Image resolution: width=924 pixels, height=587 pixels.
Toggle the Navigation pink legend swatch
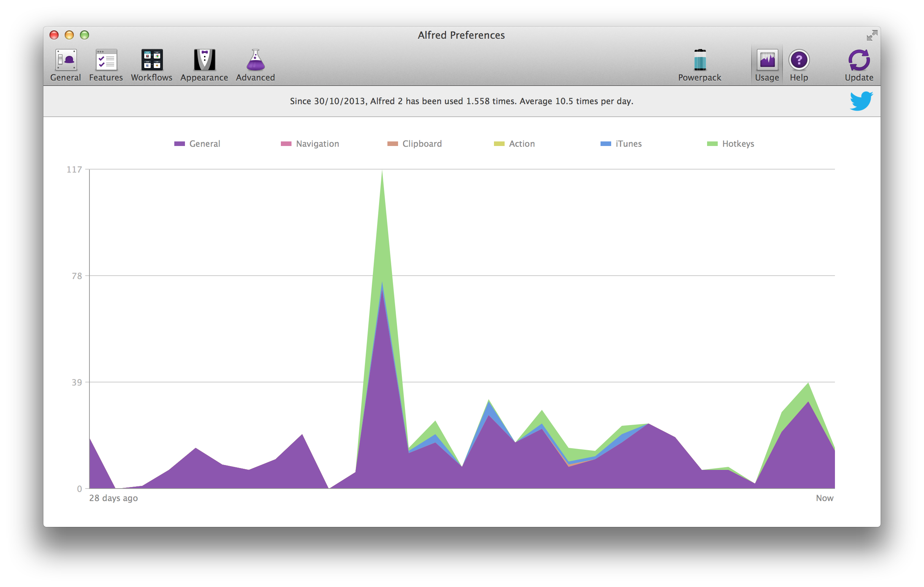(286, 144)
